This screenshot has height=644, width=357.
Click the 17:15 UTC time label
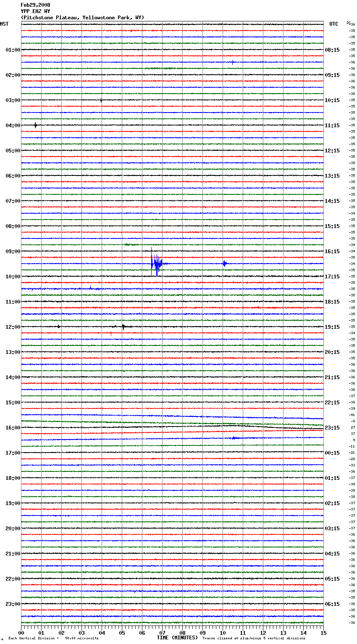(x=332, y=277)
